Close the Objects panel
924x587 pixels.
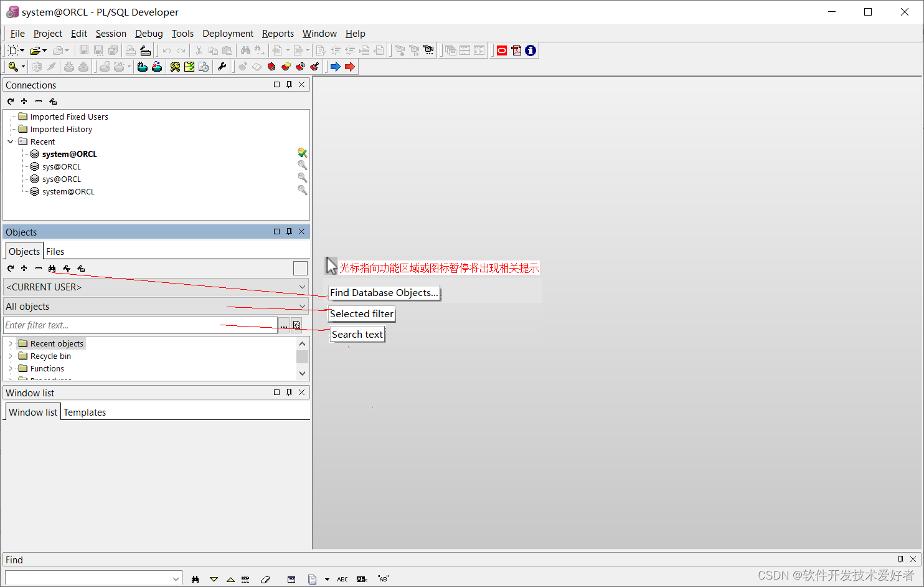302,232
